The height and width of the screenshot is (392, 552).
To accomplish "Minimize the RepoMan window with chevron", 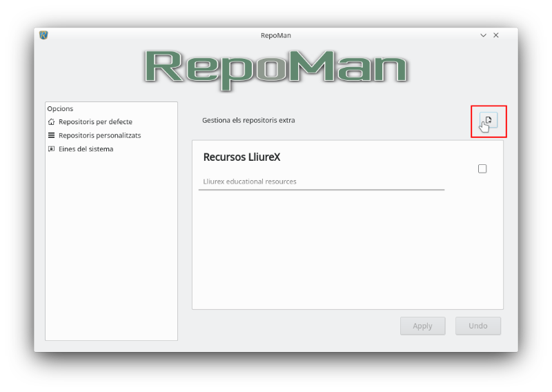I will 484,35.
